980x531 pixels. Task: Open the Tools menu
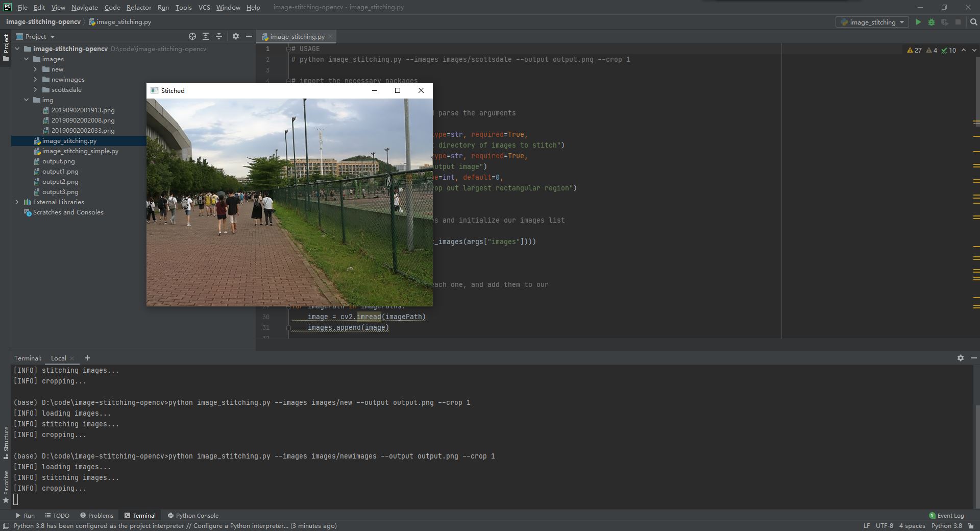coord(183,7)
